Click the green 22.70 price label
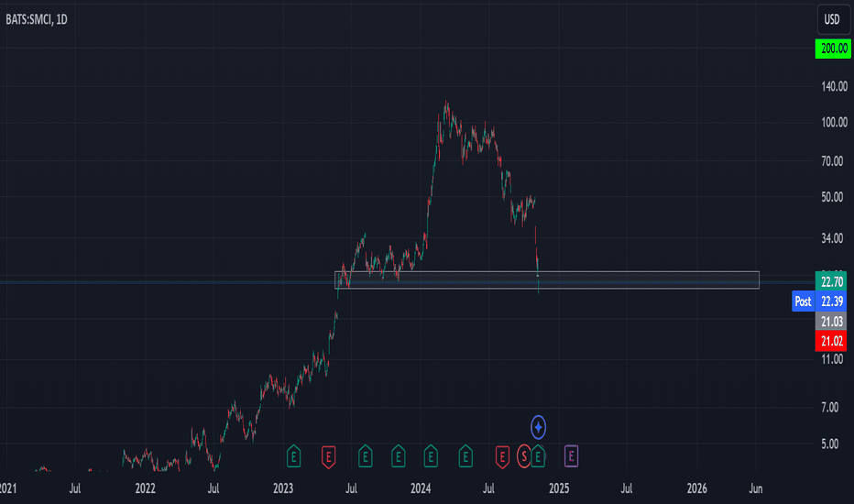The width and height of the screenshot is (854, 504). [831, 281]
